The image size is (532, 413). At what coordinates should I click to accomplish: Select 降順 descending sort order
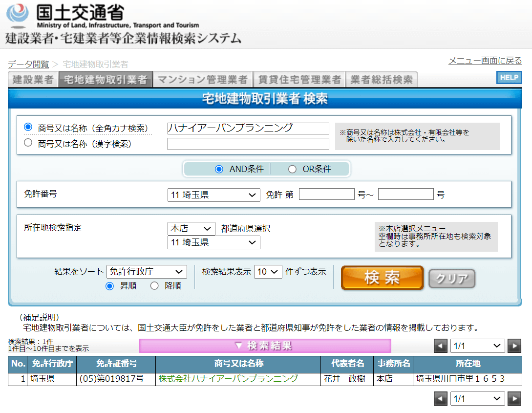[154, 286]
